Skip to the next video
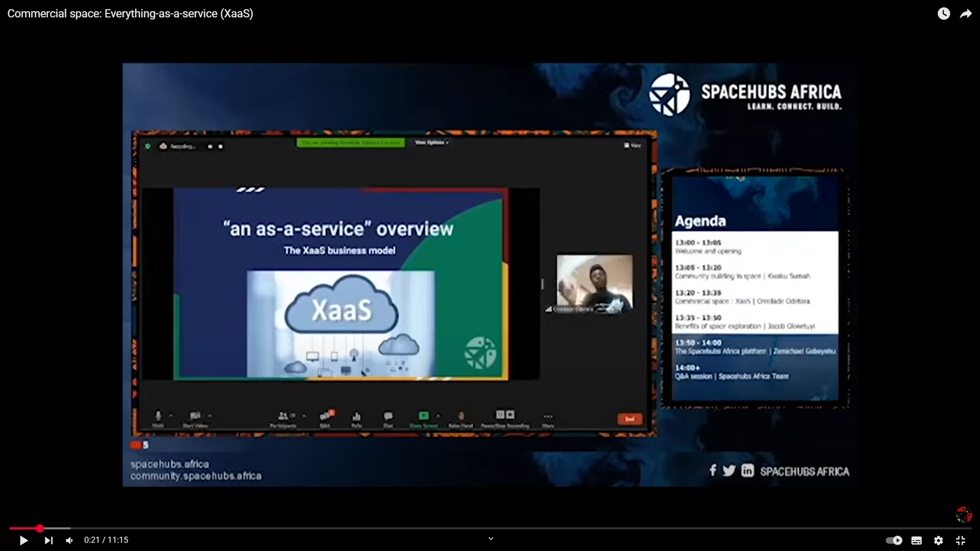 [x=49, y=540]
